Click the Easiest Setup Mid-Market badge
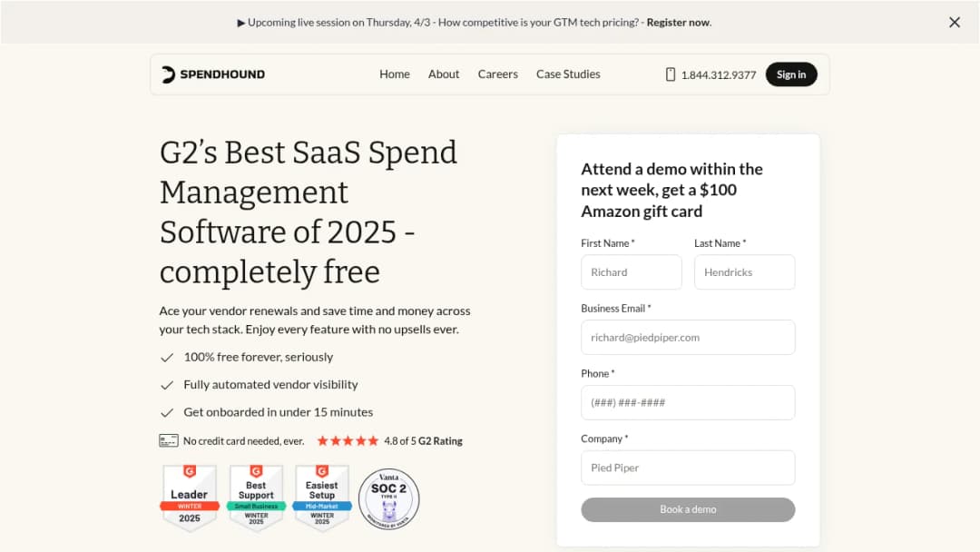Image resolution: width=980 pixels, height=552 pixels. click(322, 498)
